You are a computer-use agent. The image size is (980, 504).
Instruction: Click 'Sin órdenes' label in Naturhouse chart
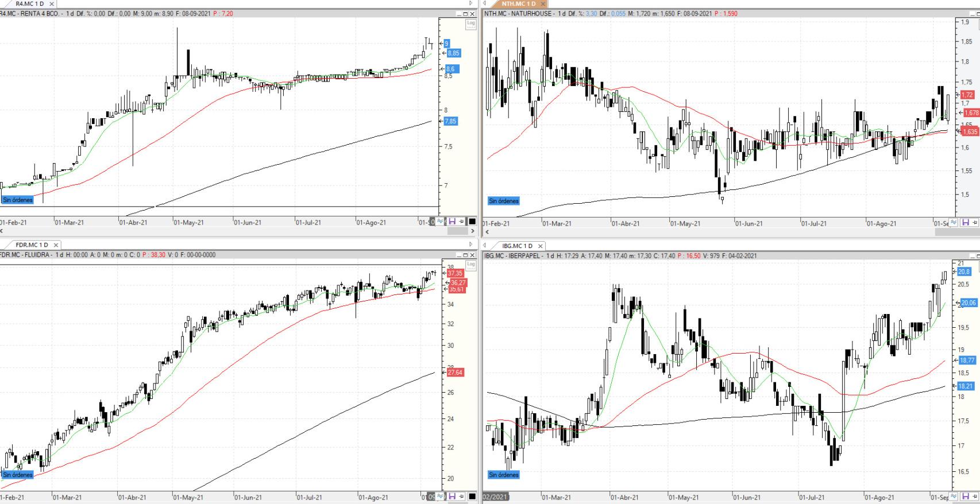click(503, 201)
